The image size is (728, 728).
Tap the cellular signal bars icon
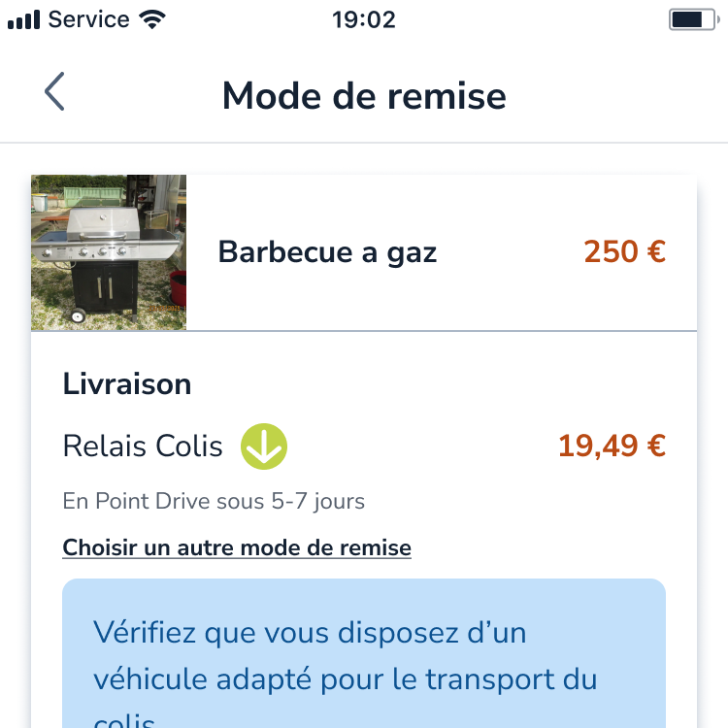23,20
